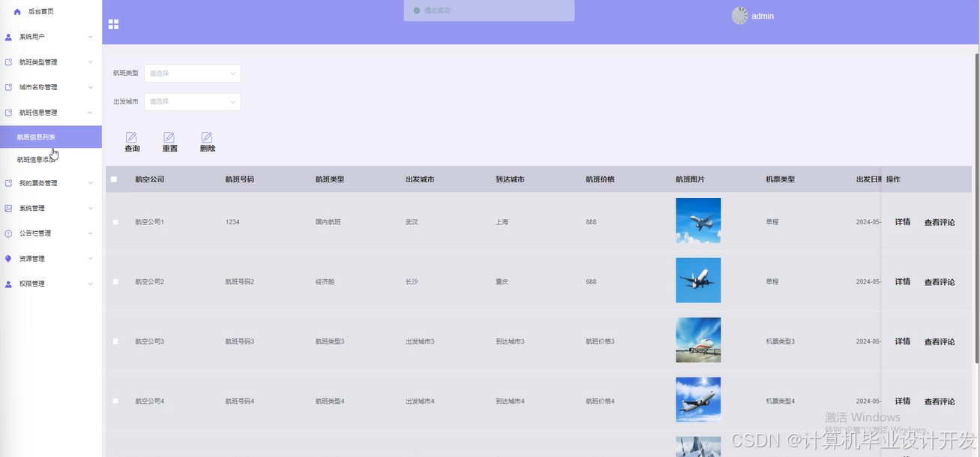
Task: Open 详情 for 航空公司1 row
Action: pos(903,222)
